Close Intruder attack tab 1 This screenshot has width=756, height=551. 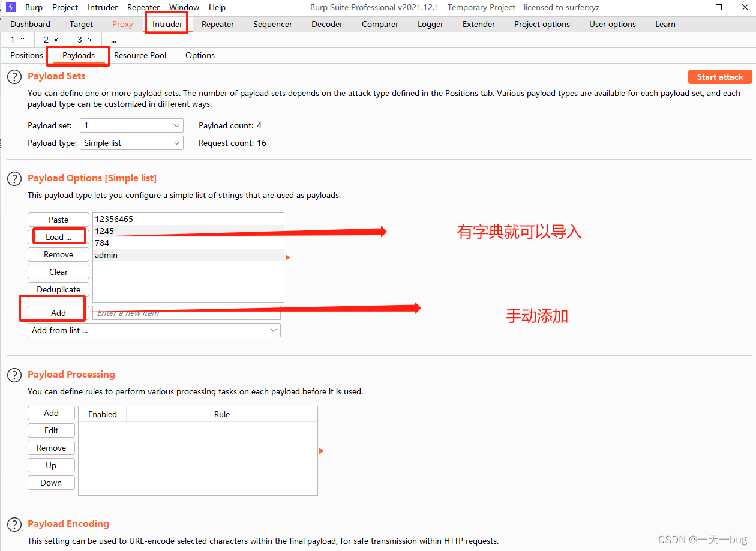click(x=23, y=40)
